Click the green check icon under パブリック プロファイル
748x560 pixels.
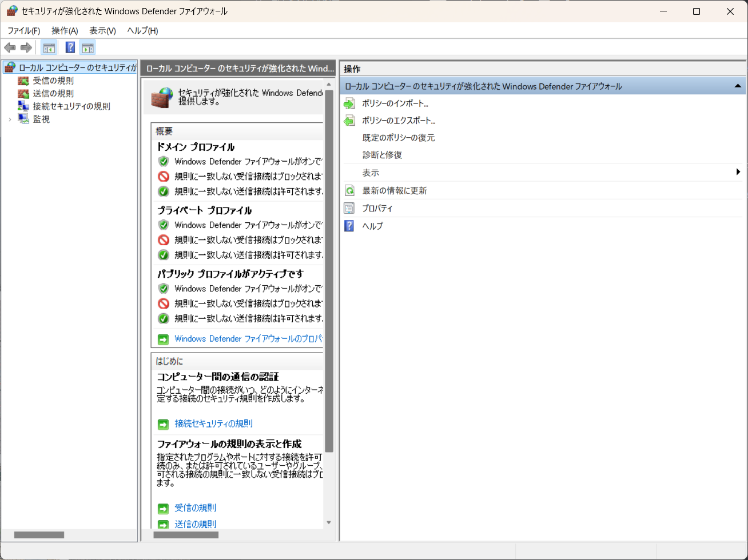tap(164, 318)
